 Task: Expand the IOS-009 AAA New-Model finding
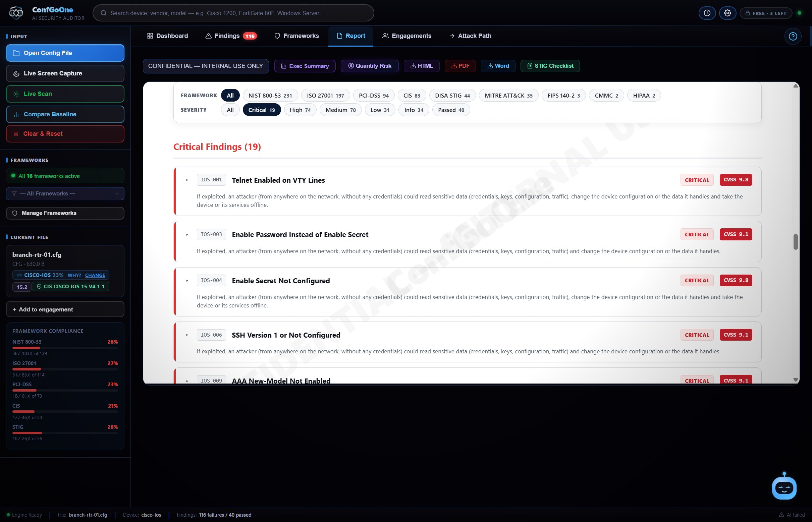[x=187, y=381]
